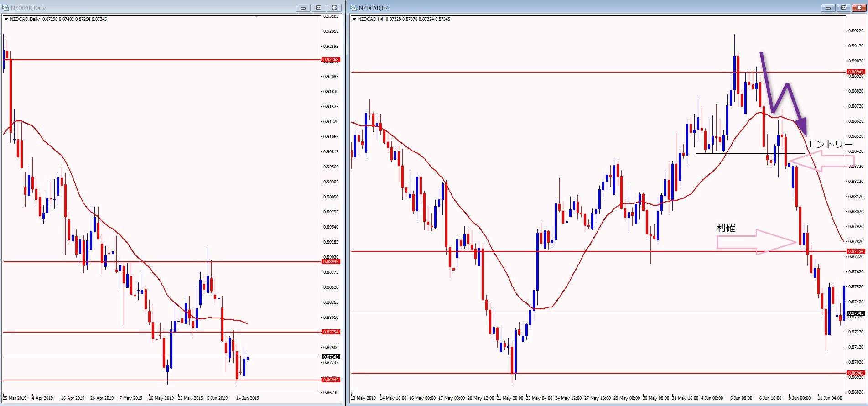The width and height of the screenshot is (868, 406).
Task: Maximize the NZDCAD,H4 chart window
Action: coord(843,8)
